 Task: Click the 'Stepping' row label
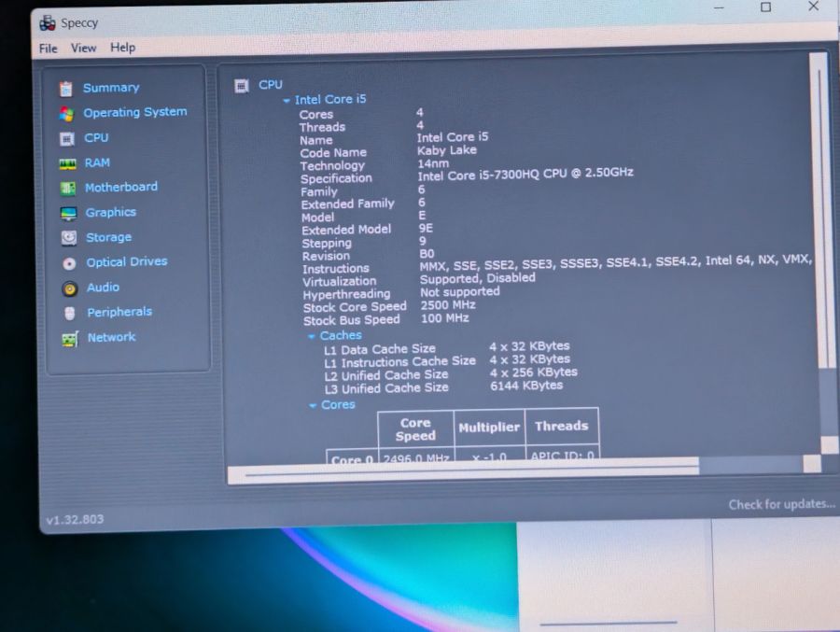[327, 243]
